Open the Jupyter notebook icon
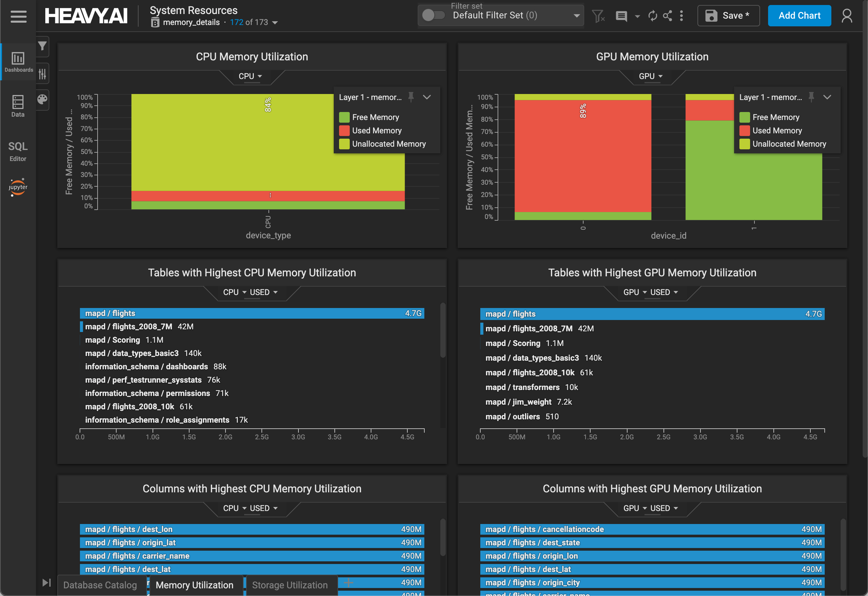Image resolution: width=868 pixels, height=596 pixels. [18, 187]
